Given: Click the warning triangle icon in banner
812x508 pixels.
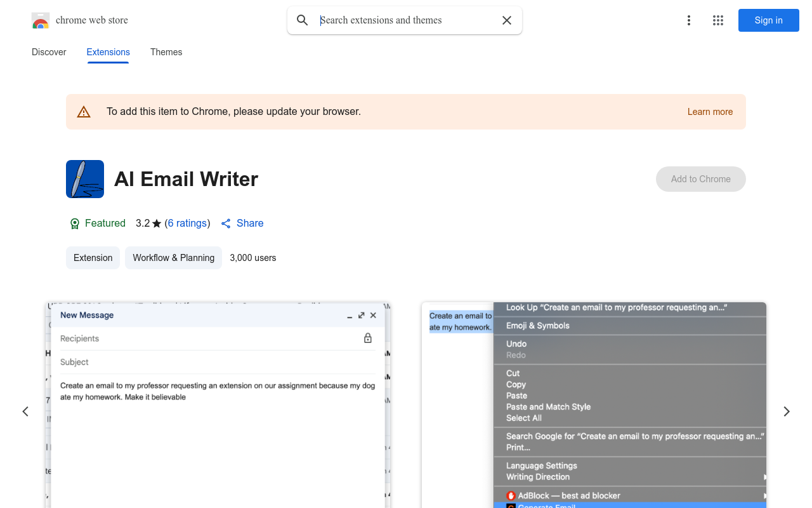Looking at the screenshot, I should pyautogui.click(x=84, y=112).
